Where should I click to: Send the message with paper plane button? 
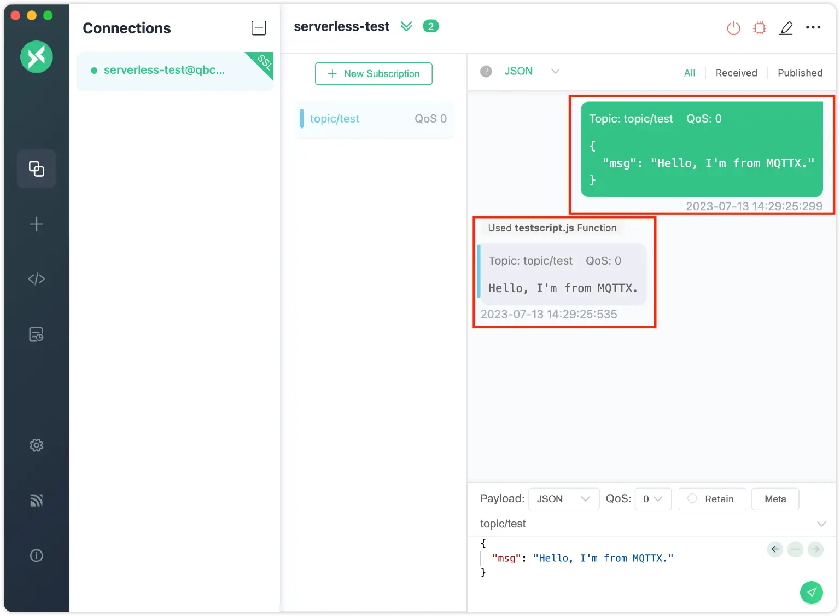[x=811, y=592]
